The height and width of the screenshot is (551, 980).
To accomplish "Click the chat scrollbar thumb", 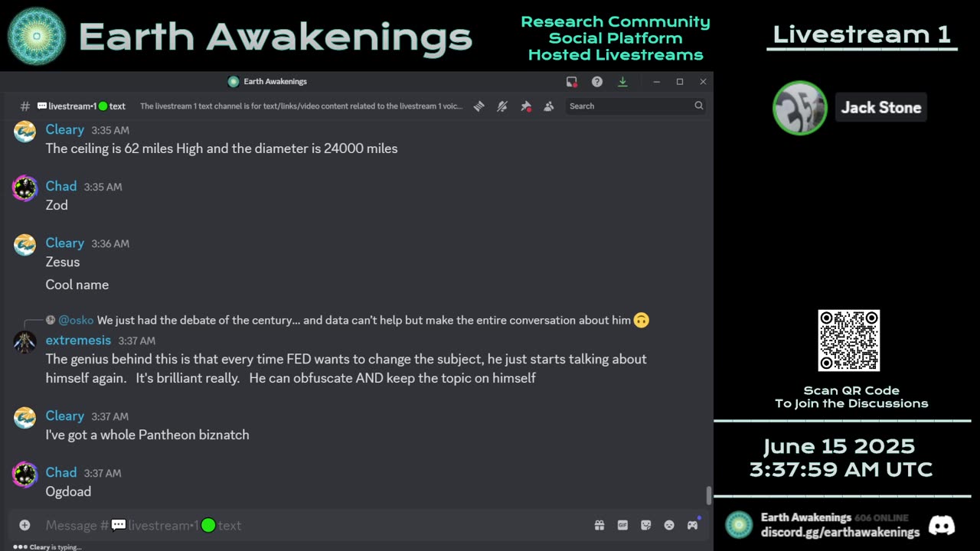I will [708, 495].
